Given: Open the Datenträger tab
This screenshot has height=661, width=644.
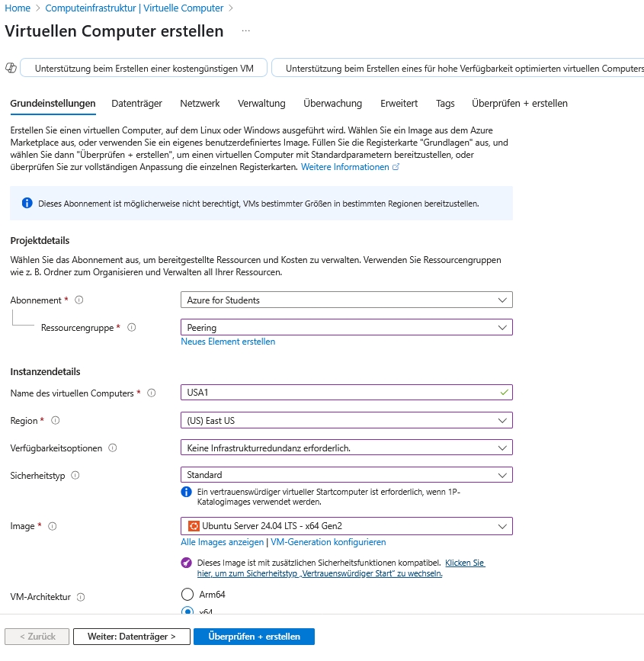Looking at the screenshot, I should (x=138, y=104).
